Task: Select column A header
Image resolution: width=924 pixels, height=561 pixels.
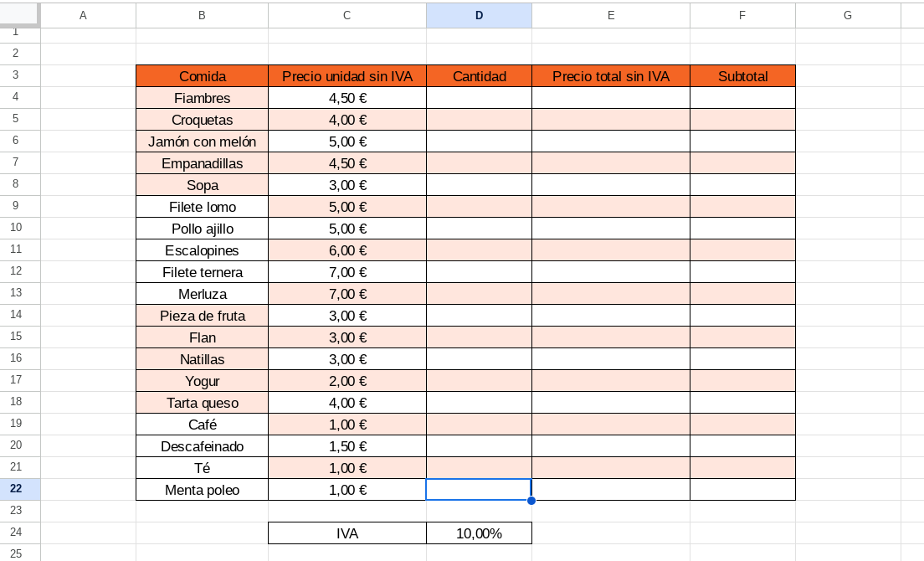Action: pos(88,15)
